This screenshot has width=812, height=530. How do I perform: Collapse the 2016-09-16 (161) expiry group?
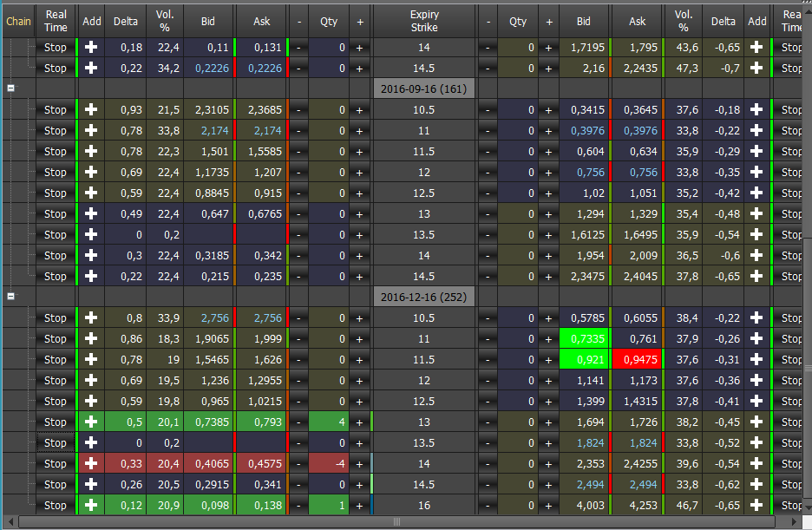[11, 88]
